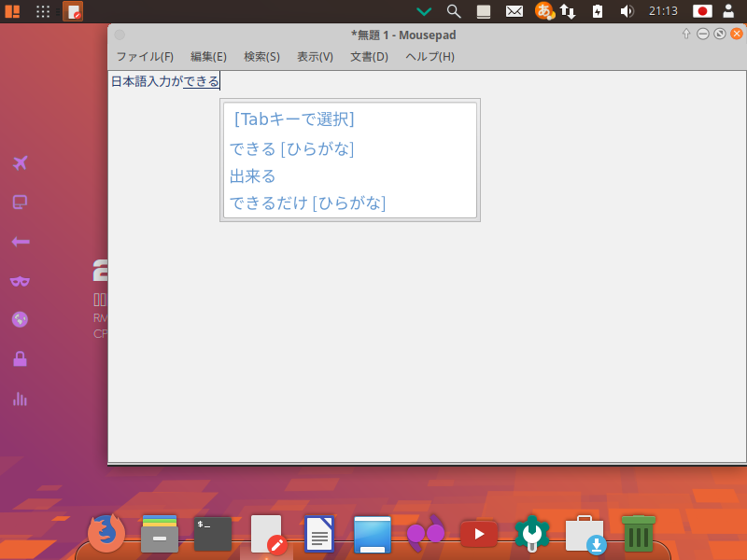Open the ヘルプ(H) menu

coord(430,57)
